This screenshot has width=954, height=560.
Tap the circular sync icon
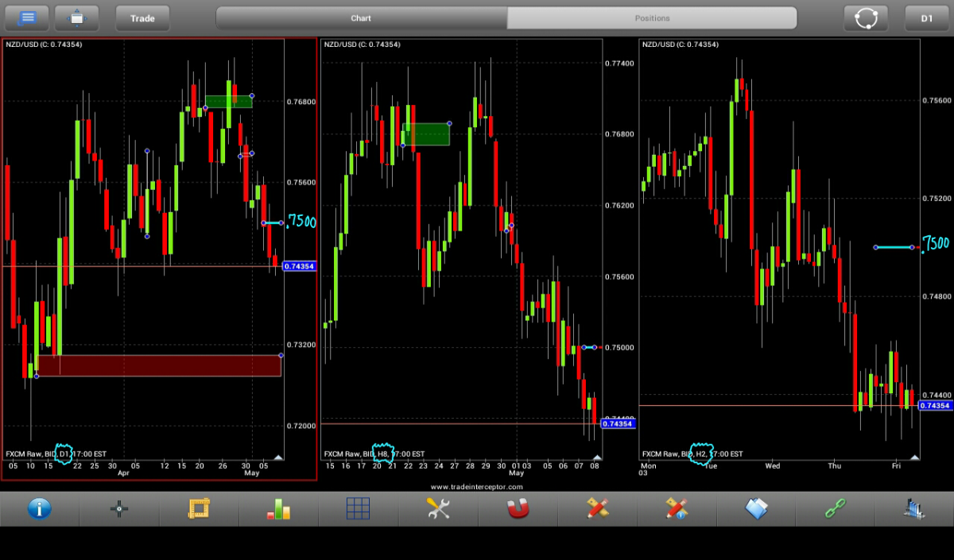point(866,17)
